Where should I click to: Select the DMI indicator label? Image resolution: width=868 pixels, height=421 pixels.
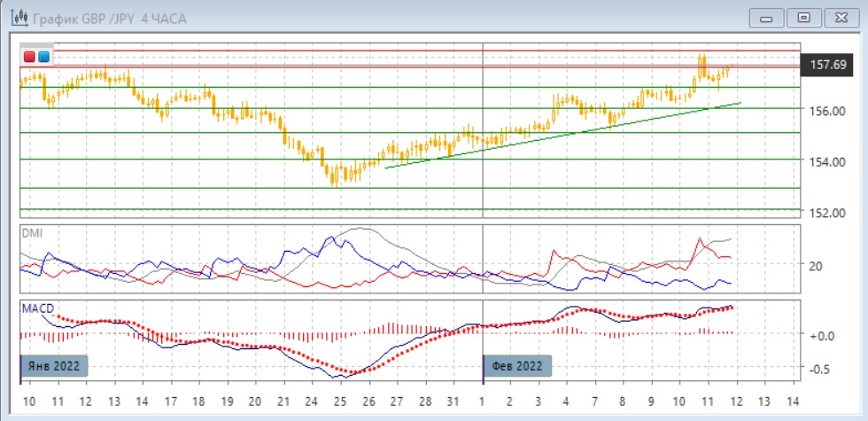pos(31,233)
